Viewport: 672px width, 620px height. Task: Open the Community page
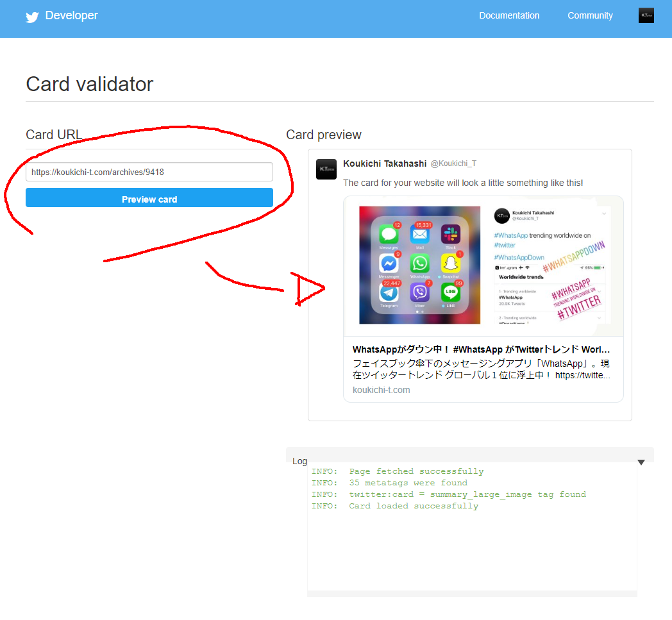(589, 15)
